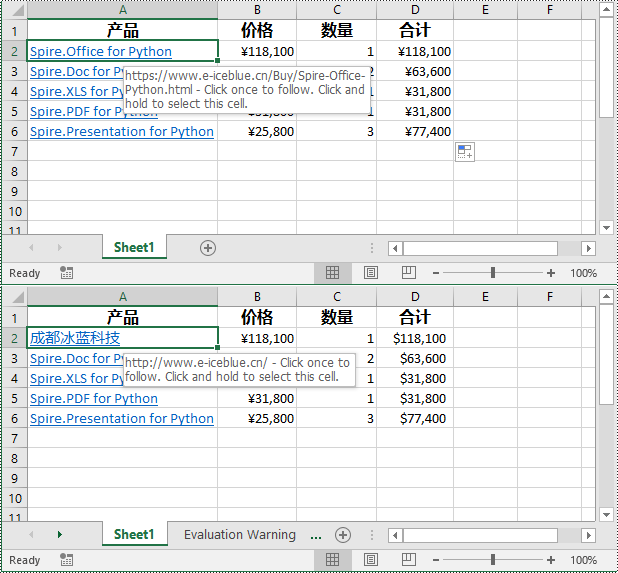Select column D header in bottom sheet
The height and width of the screenshot is (573, 618).
pyautogui.click(x=415, y=297)
